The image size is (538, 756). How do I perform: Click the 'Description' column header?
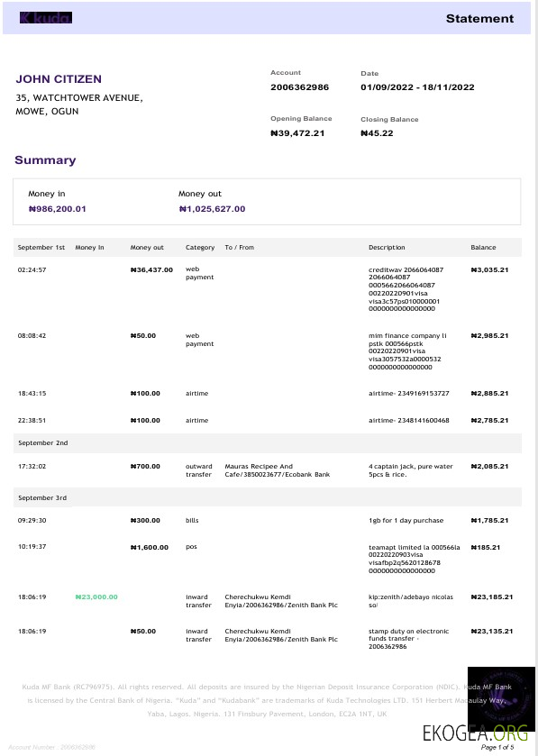click(x=387, y=247)
